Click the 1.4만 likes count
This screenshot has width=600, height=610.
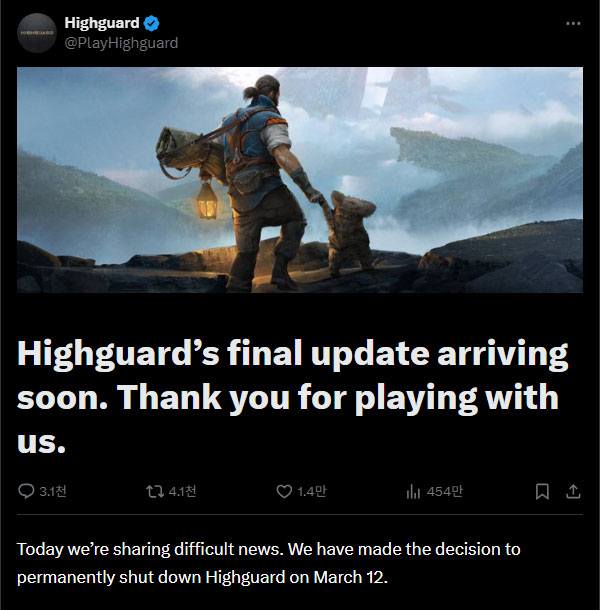312,491
